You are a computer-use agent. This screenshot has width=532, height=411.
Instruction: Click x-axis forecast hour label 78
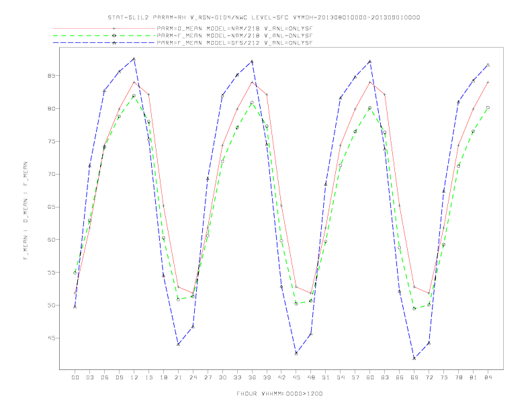point(459,377)
